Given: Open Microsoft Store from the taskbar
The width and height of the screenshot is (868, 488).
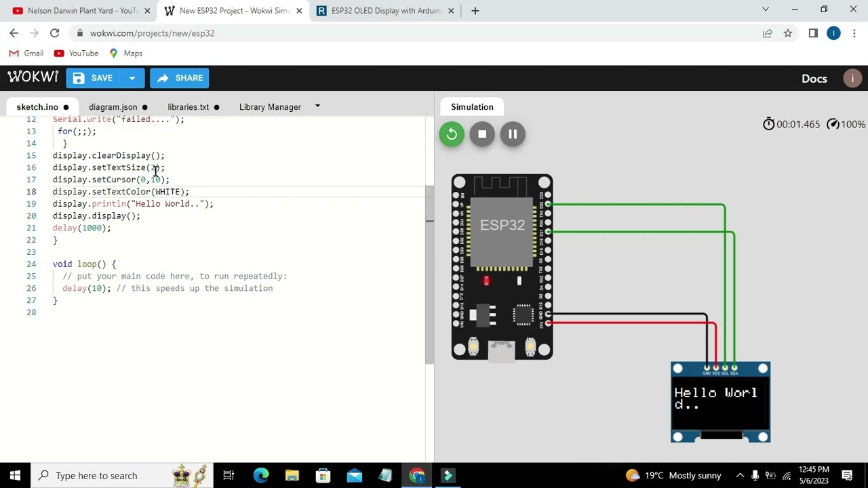Looking at the screenshot, I should (x=323, y=475).
